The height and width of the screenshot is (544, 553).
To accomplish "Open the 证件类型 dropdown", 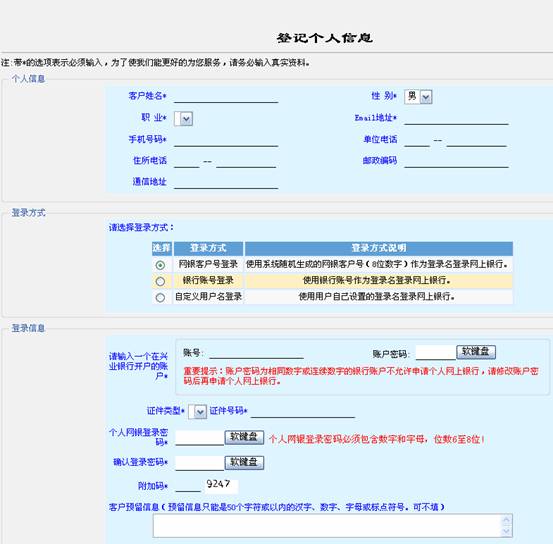I will coord(198,411).
